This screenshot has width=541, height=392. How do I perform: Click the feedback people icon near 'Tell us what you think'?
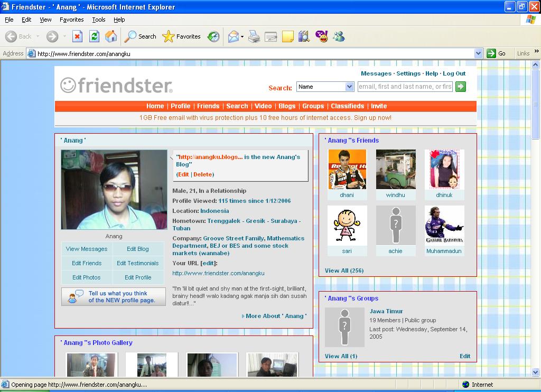75,296
